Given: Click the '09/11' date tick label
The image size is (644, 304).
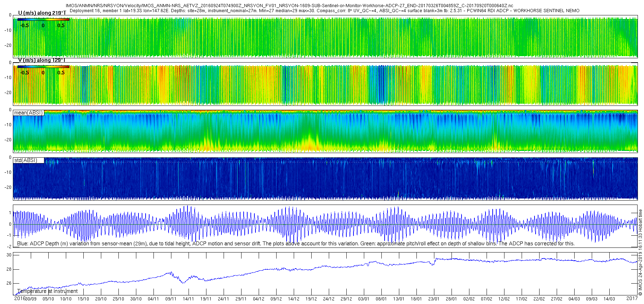Looking at the screenshot, I should [x=171, y=299].
